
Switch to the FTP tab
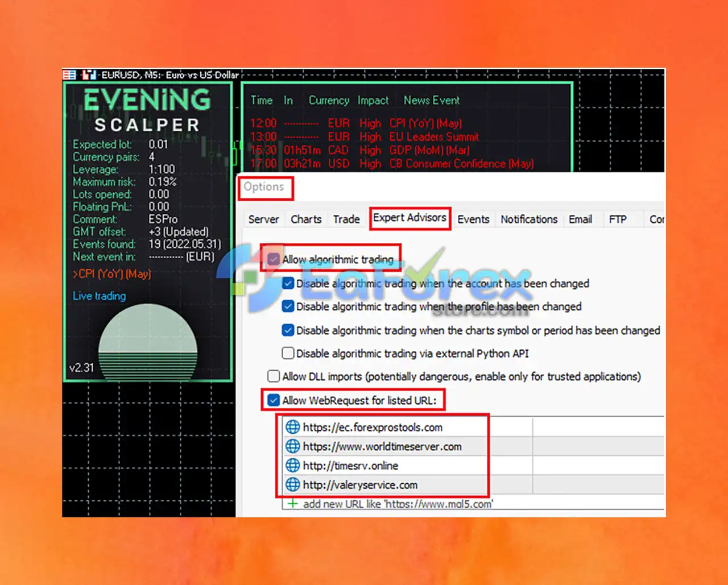click(x=618, y=219)
